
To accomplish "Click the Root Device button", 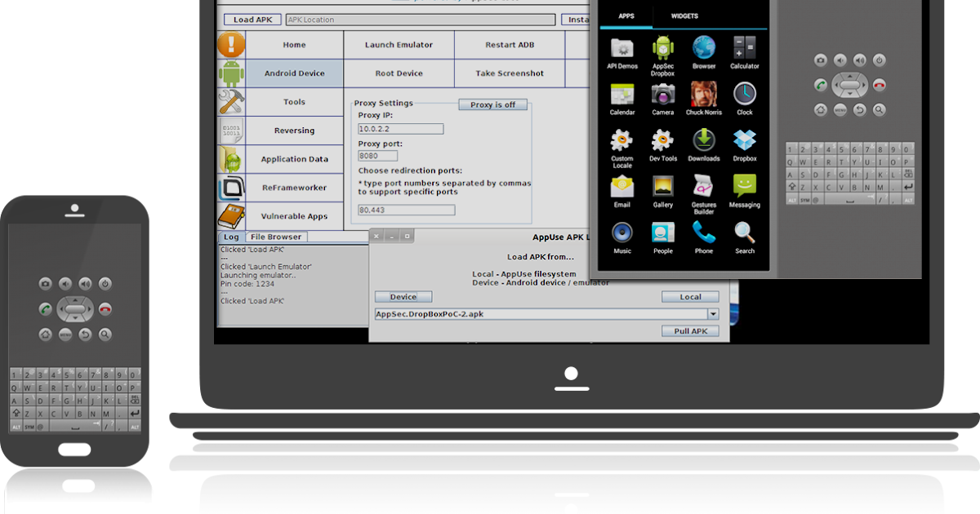I will point(399,73).
